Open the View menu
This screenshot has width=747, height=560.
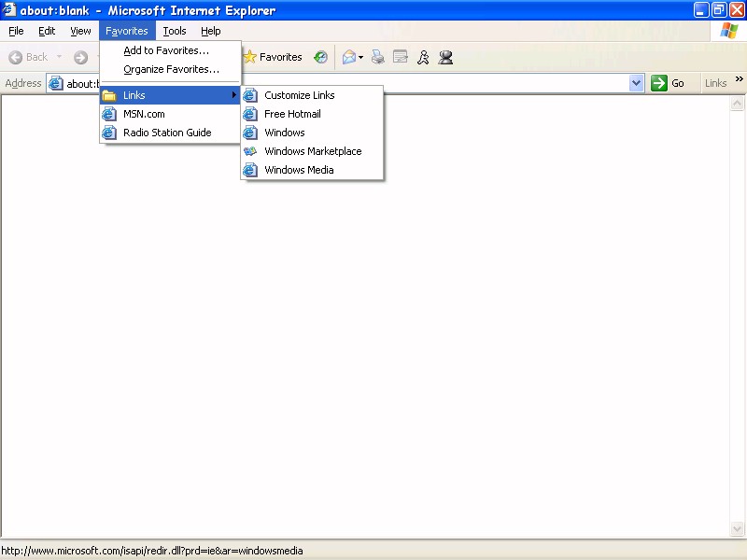[x=80, y=31]
